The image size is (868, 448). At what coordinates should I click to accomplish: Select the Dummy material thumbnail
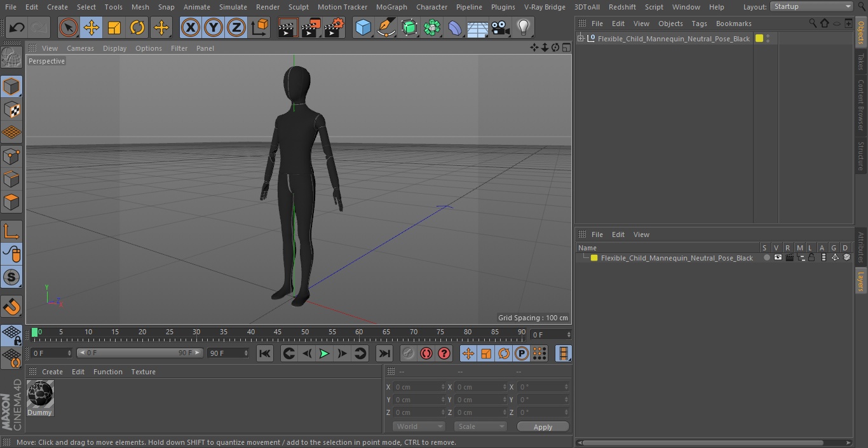tap(40, 395)
